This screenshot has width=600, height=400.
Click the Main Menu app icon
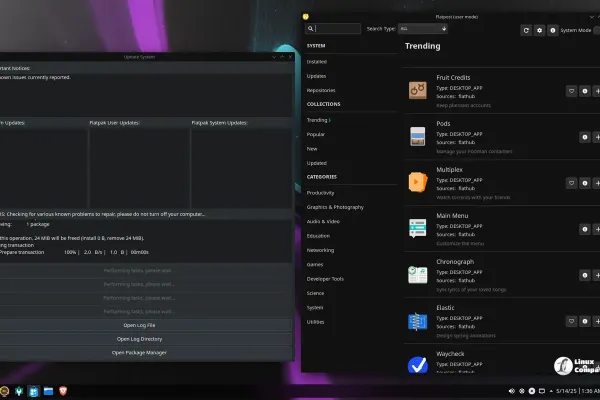pos(417,228)
